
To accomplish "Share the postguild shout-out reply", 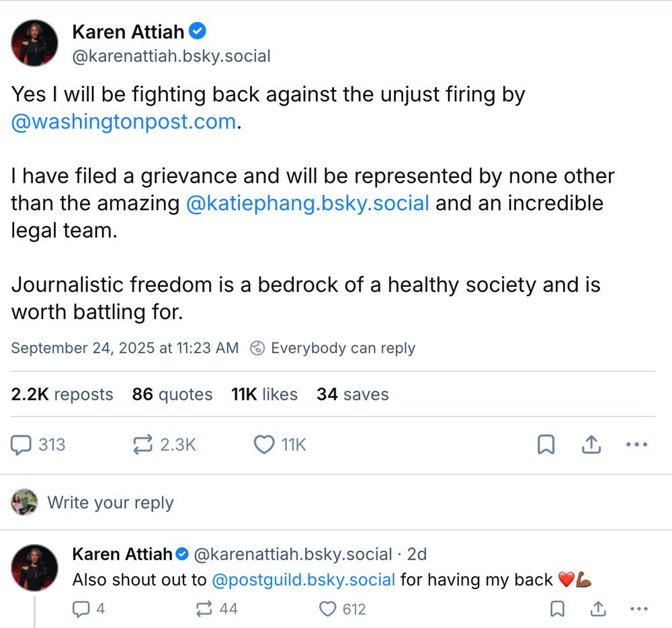I will 597,609.
